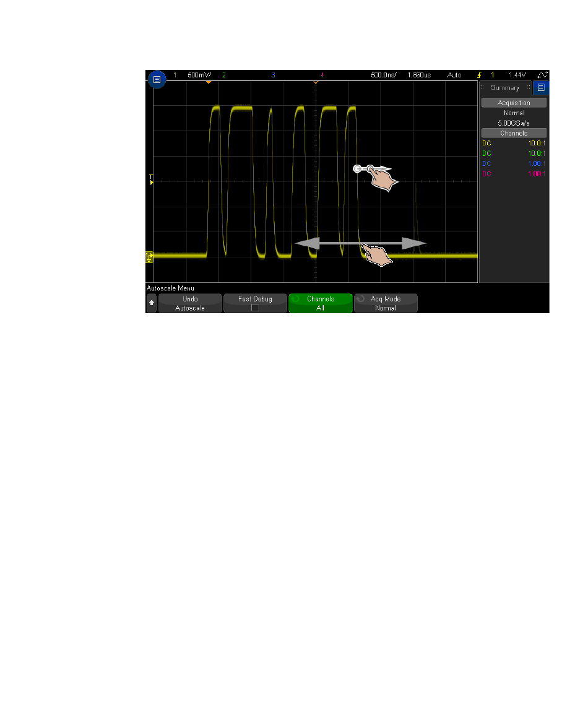Click the Channels header in the sidebar
The width and height of the screenshot is (588, 721).
click(x=514, y=133)
